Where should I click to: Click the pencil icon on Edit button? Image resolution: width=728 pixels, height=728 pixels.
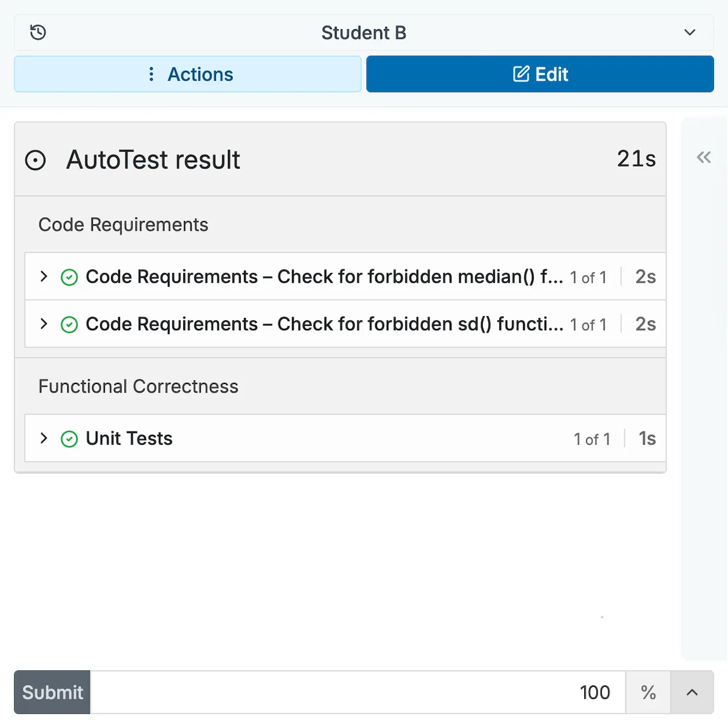(521, 74)
